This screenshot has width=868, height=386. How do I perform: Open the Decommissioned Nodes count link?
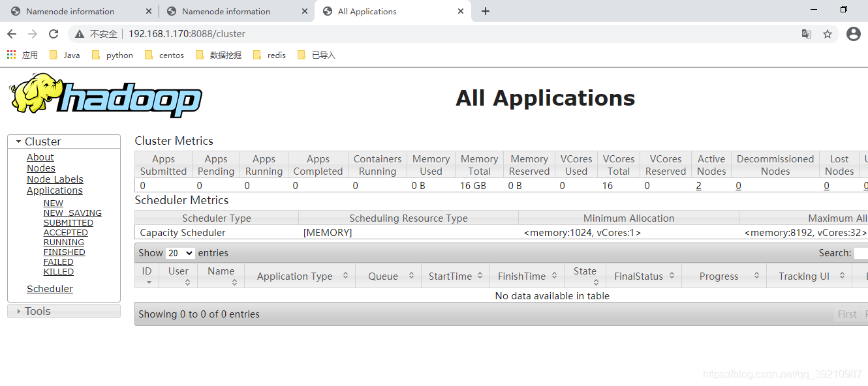pos(739,186)
